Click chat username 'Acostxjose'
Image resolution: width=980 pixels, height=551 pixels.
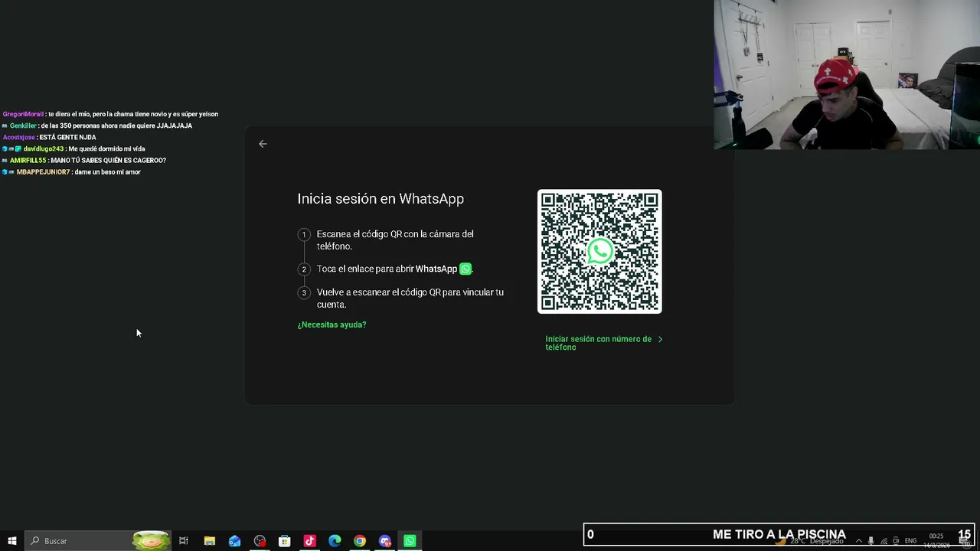point(19,137)
